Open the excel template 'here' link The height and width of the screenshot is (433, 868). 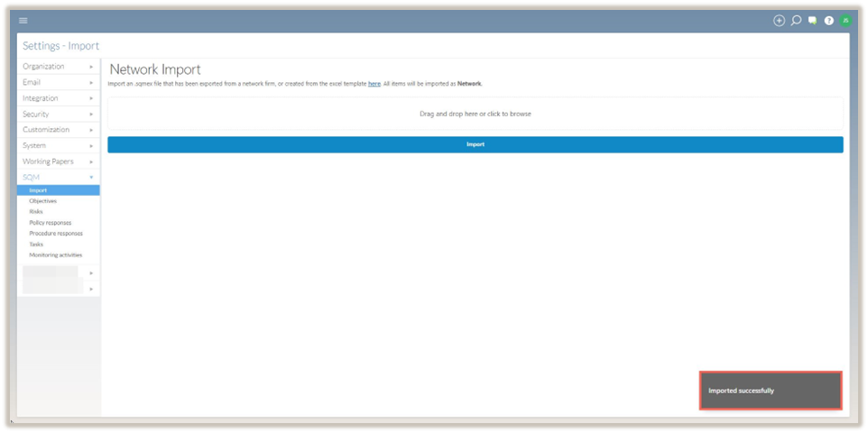374,84
